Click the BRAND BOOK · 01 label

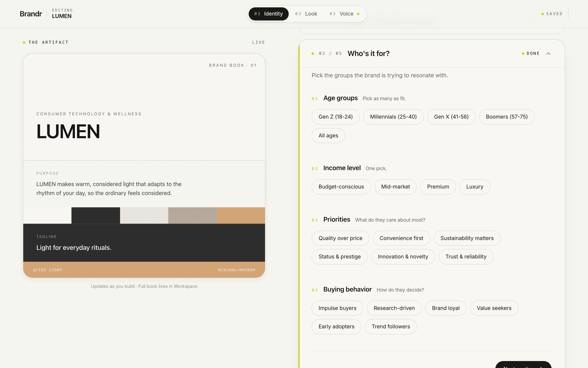click(x=233, y=65)
